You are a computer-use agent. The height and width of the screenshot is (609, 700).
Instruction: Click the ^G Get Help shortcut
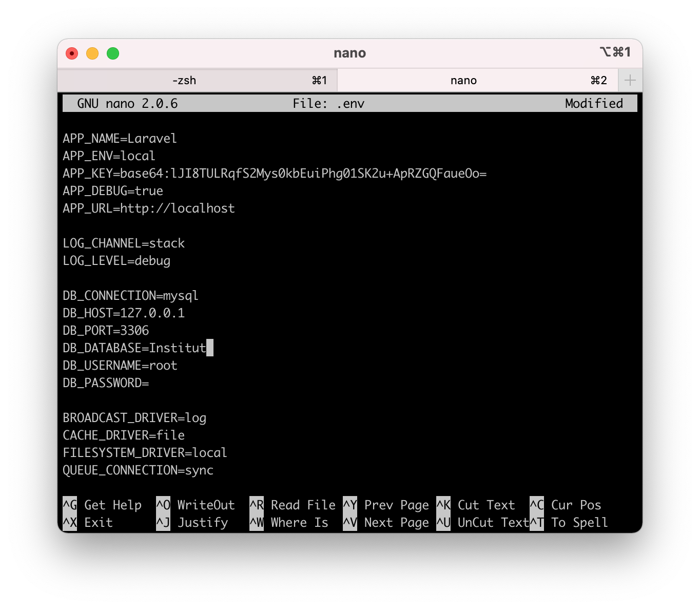tap(102, 505)
